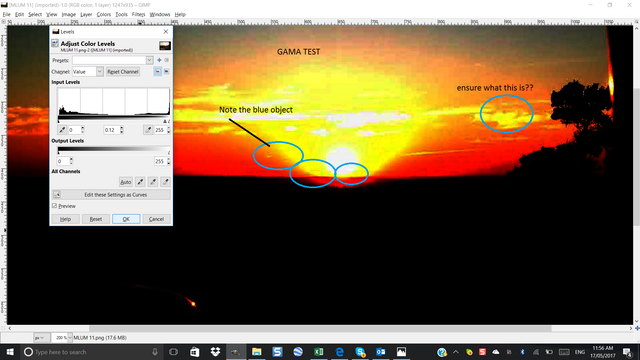The height and width of the screenshot is (360, 640).
Task: Confirm levels with OK button
Action: coord(126,219)
